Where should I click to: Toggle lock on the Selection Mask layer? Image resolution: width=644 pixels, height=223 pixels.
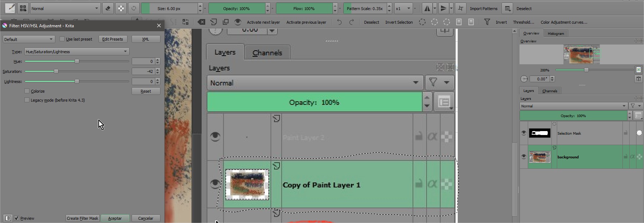(626, 133)
